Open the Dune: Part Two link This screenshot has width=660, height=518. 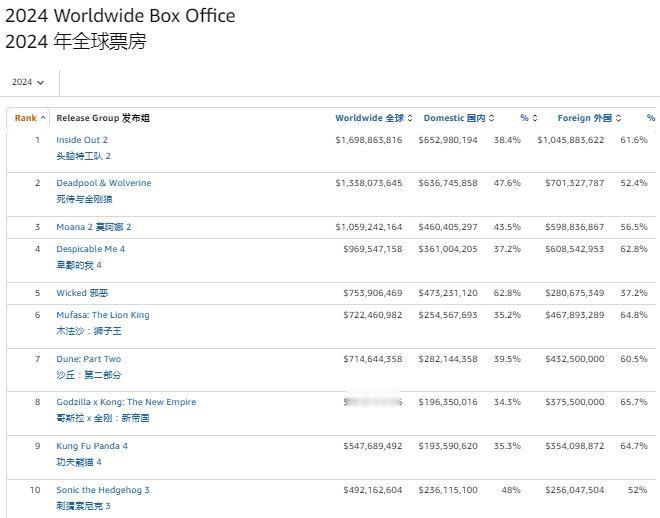88,359
